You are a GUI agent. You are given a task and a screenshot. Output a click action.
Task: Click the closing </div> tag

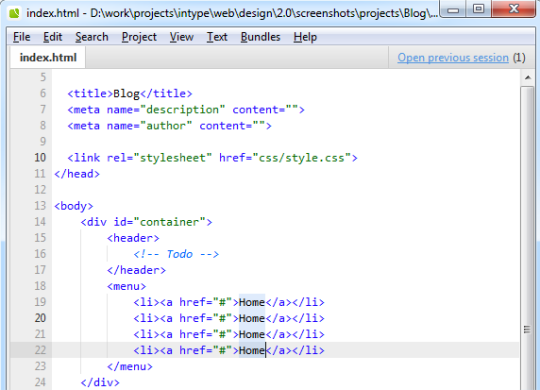pos(100,382)
